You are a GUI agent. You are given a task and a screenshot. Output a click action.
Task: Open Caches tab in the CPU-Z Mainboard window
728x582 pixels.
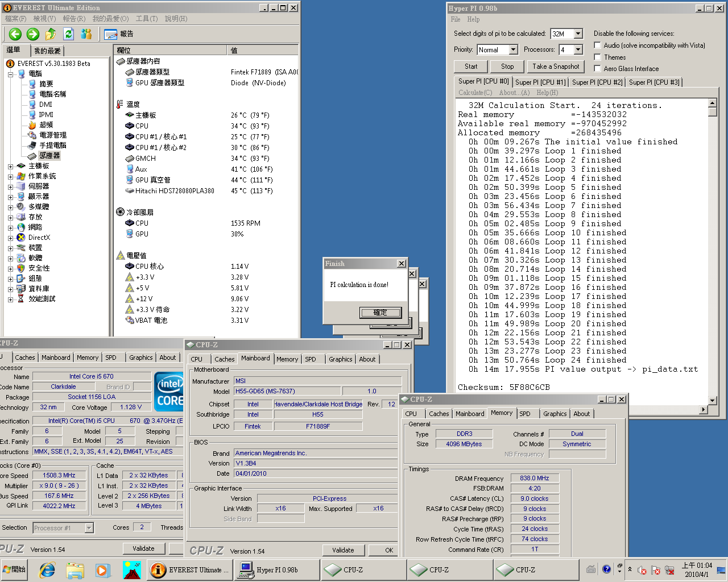[x=224, y=359]
